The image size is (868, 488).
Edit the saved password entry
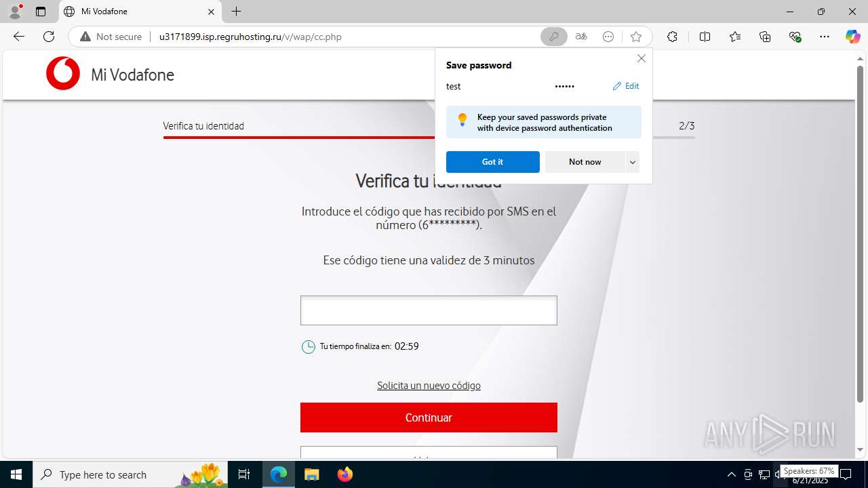coord(626,86)
